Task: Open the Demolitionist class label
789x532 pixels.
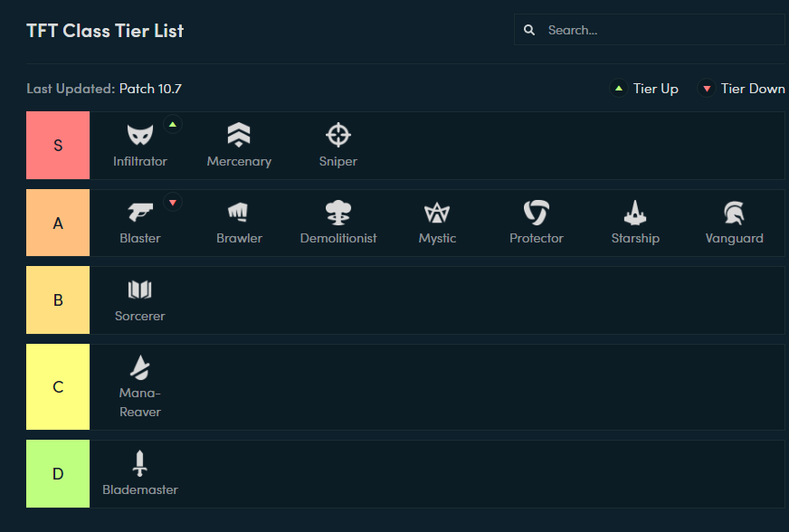Action: tap(338, 238)
